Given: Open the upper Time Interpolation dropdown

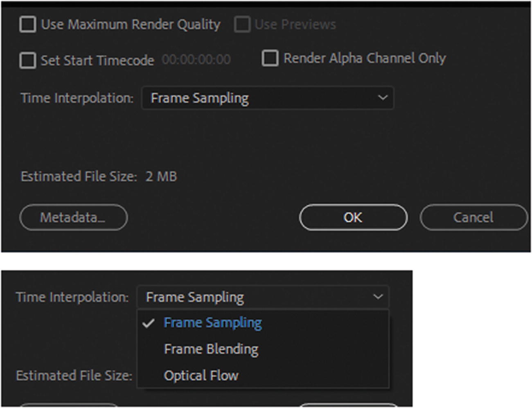Looking at the screenshot, I should pos(267,98).
